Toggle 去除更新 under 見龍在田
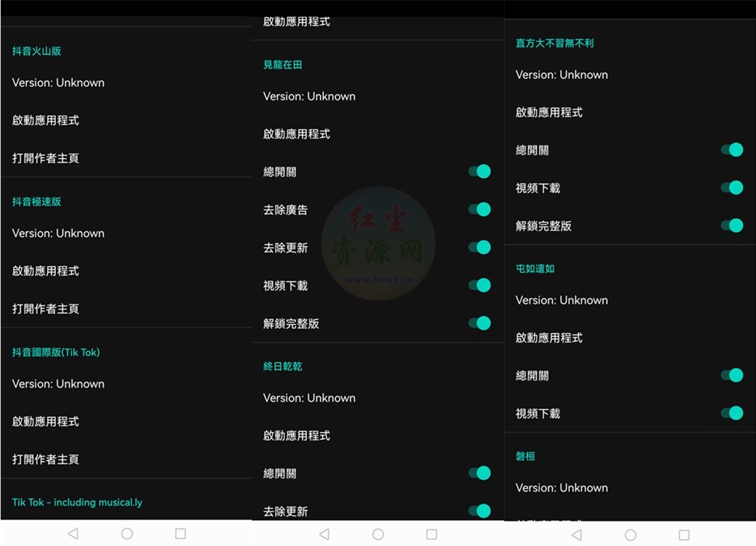The width and height of the screenshot is (756, 546). (480, 248)
